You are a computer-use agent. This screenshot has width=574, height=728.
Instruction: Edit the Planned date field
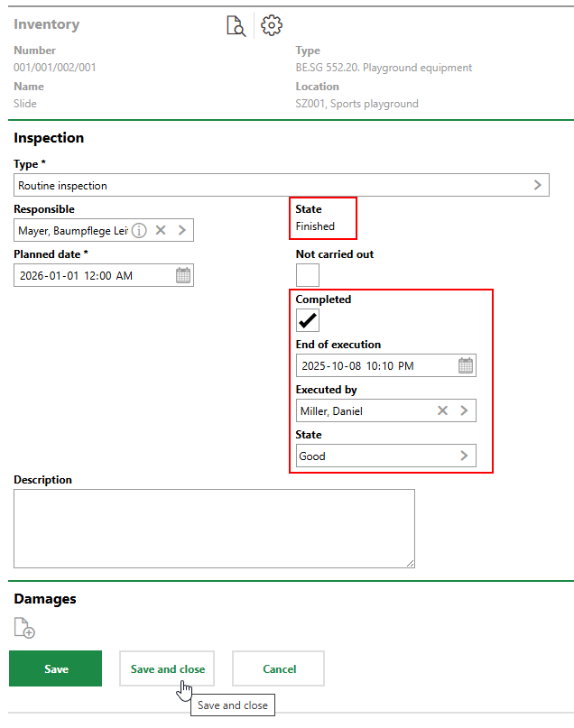point(90,275)
